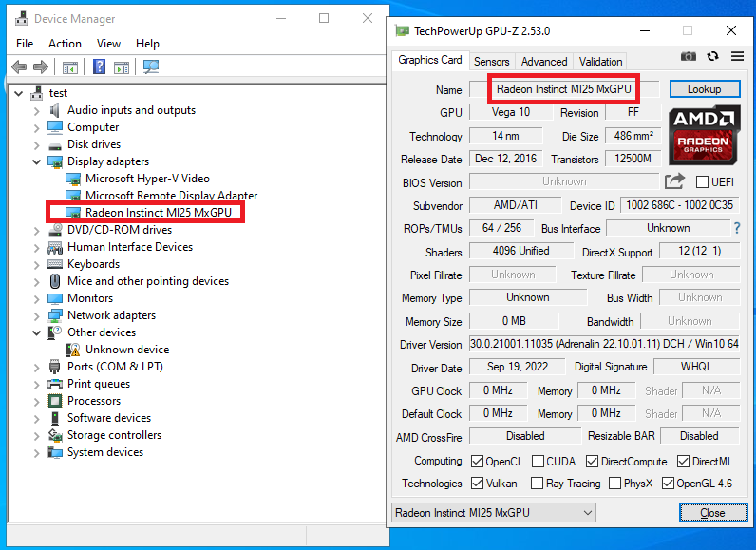Click the Show/Hide console tree toolbar icon
This screenshot has width=756, height=550.
pyautogui.click(x=70, y=67)
